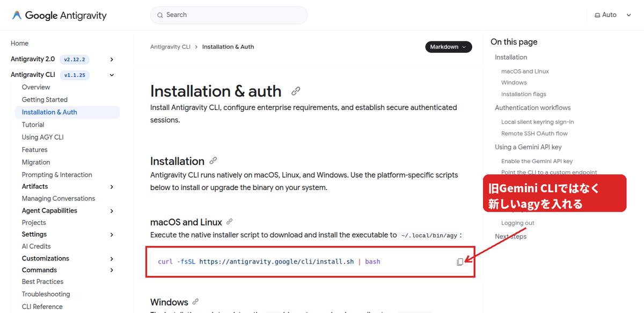Jump to Using a Gemini API key
Image resolution: width=644 pixels, height=313 pixels.
click(528, 147)
